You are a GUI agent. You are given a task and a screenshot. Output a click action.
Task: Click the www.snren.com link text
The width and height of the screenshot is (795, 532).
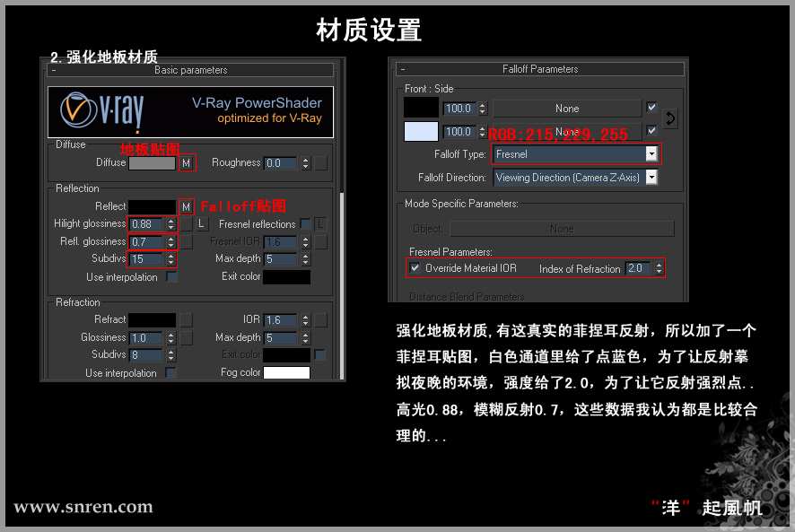point(83,507)
